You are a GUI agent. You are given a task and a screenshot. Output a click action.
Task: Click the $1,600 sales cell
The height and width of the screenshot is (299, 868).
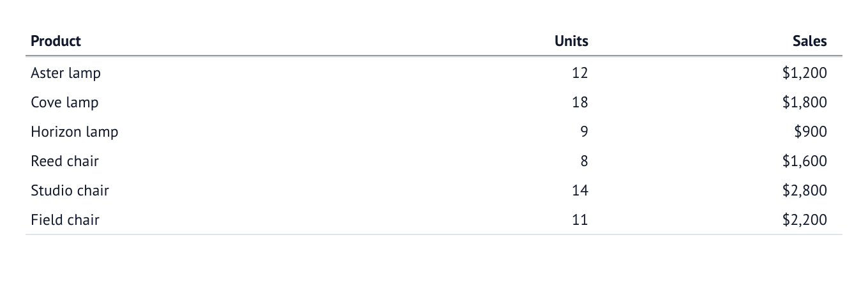[x=804, y=161]
